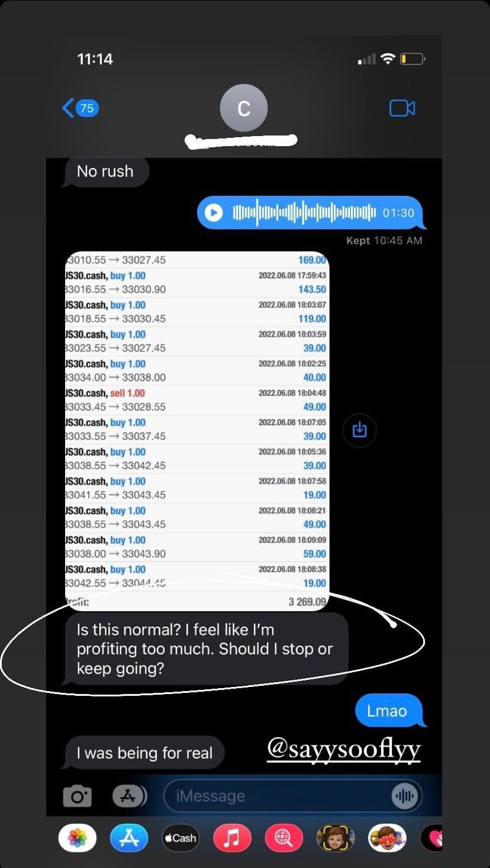Viewport: 490px width, 868px height.
Task: Seek within the audio message waveform
Action: (304, 212)
